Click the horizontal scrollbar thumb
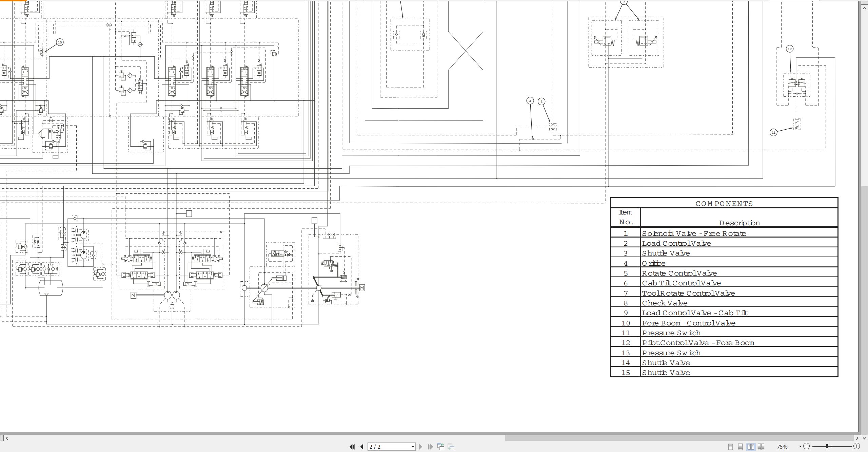868x452 pixels. 679,438
